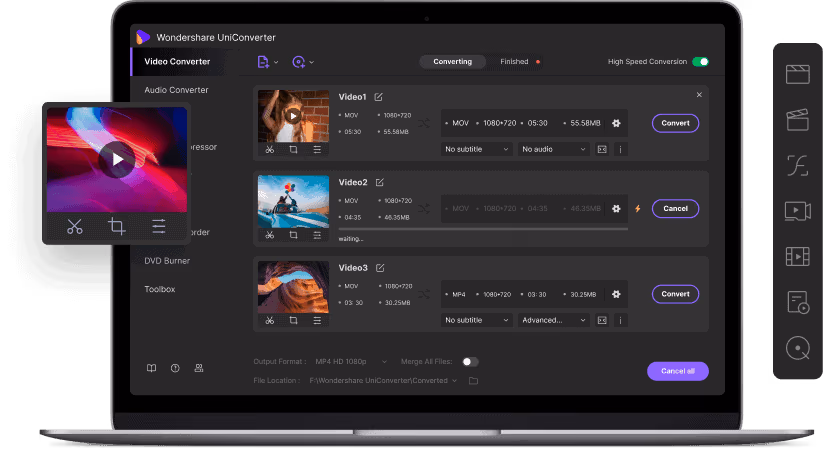The image size is (823, 449).
Task: Click the scissors trim icon under Video1
Action: click(x=269, y=150)
